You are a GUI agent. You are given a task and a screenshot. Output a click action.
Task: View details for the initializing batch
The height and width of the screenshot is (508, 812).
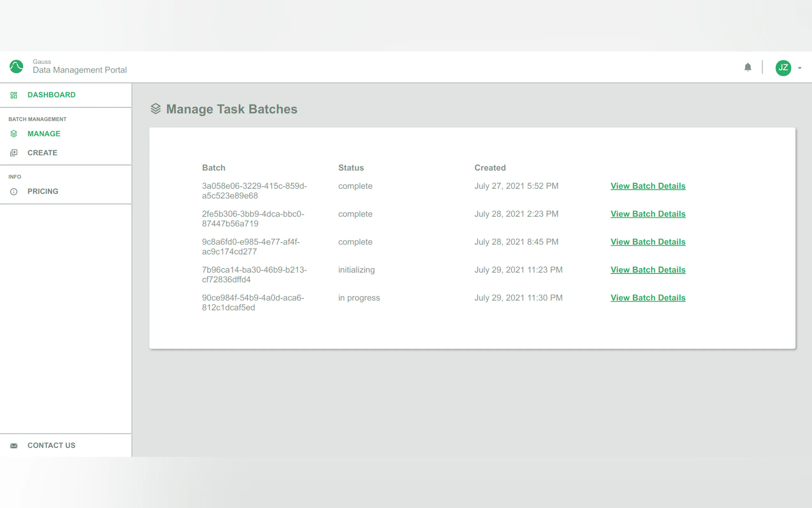(647, 270)
